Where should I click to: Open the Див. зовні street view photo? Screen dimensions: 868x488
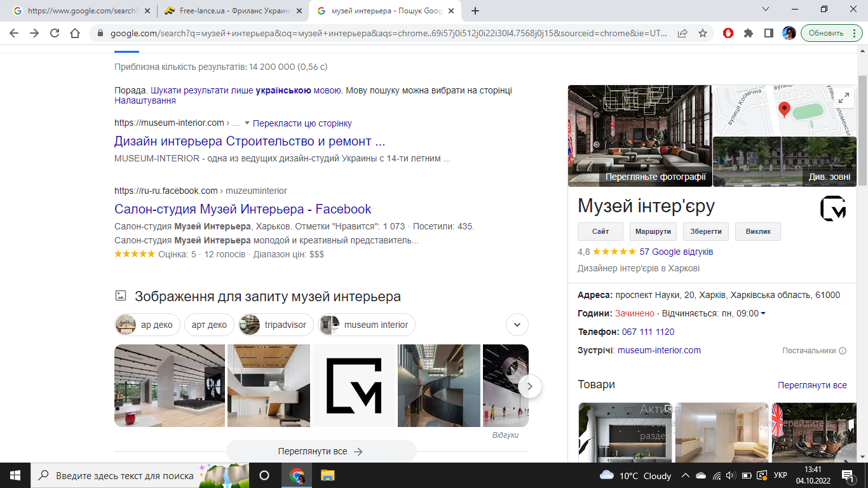(x=784, y=162)
